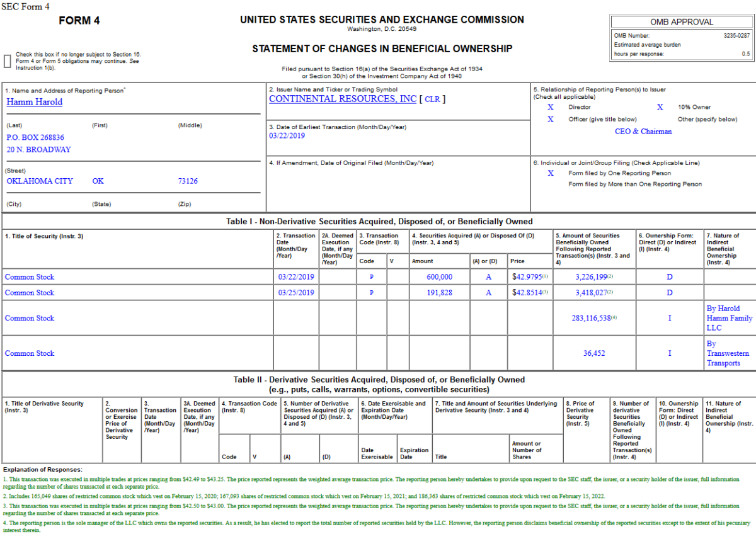The height and width of the screenshot is (534, 756).
Task: Select the 'OKLAHOMA CITY' city value
Action: pyautogui.click(x=40, y=181)
